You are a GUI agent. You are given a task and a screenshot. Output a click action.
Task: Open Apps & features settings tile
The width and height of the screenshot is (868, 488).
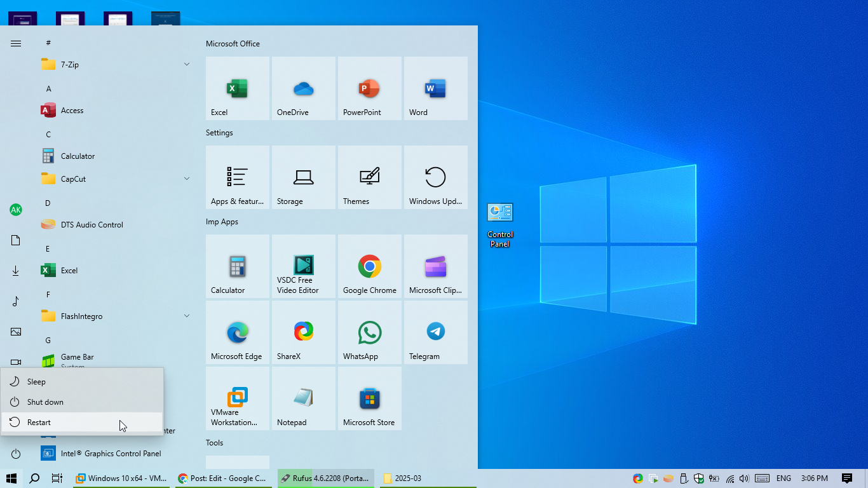click(238, 177)
